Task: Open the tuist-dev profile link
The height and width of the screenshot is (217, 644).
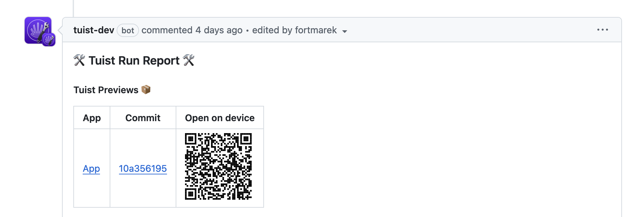Action: coord(93,30)
